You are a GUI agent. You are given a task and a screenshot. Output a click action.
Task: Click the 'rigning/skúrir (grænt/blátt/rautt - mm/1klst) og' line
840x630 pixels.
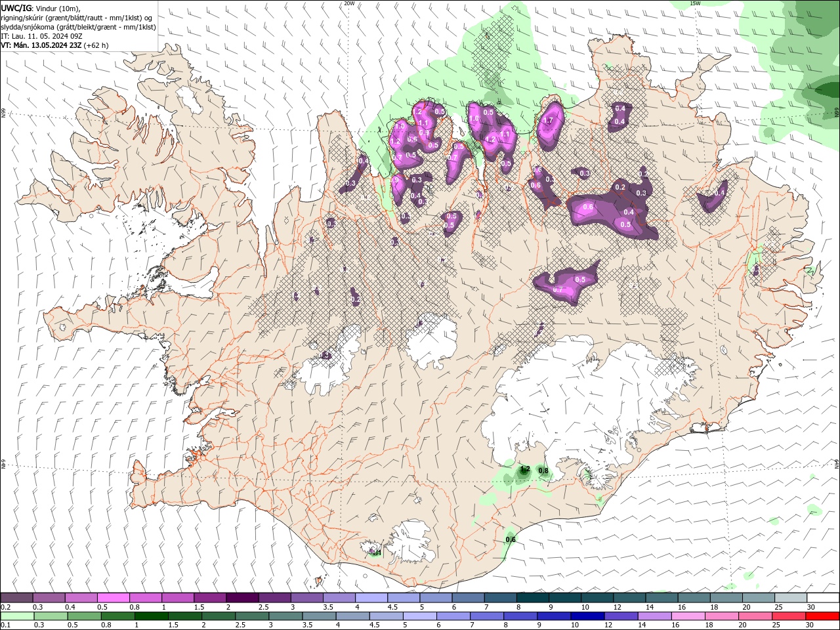coord(77,18)
